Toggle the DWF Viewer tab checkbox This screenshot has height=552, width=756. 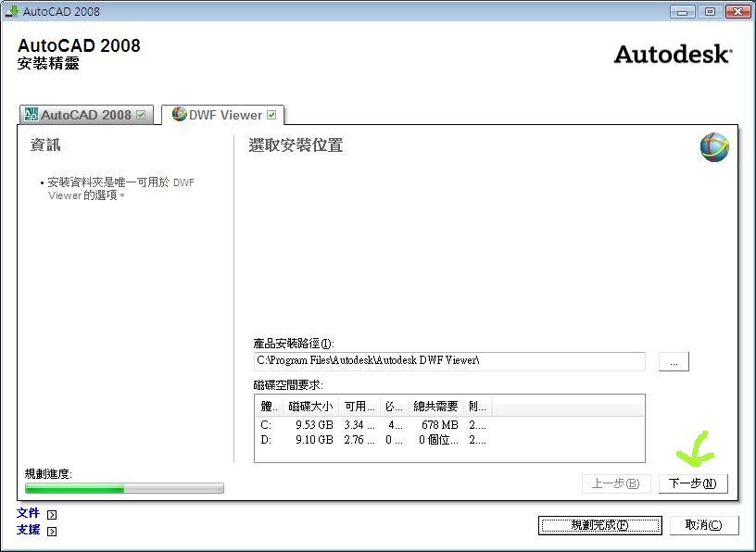271,115
